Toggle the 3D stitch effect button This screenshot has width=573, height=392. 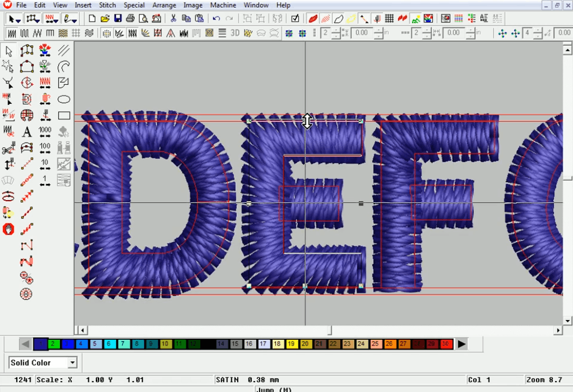[235, 33]
